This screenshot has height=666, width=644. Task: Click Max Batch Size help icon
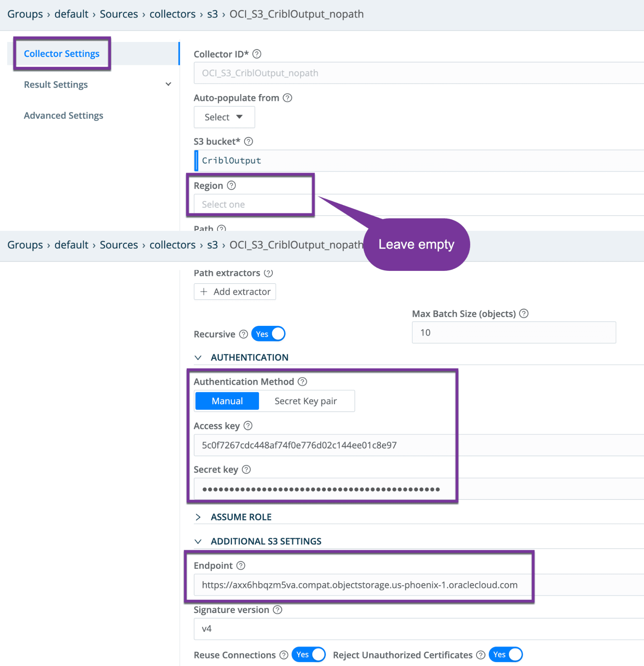(x=524, y=314)
